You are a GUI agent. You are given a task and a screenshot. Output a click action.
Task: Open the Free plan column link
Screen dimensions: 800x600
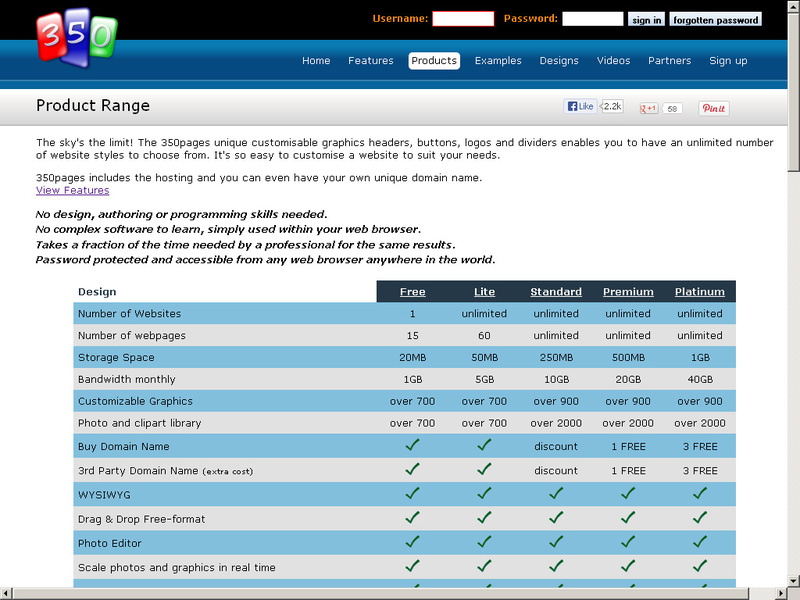click(412, 292)
